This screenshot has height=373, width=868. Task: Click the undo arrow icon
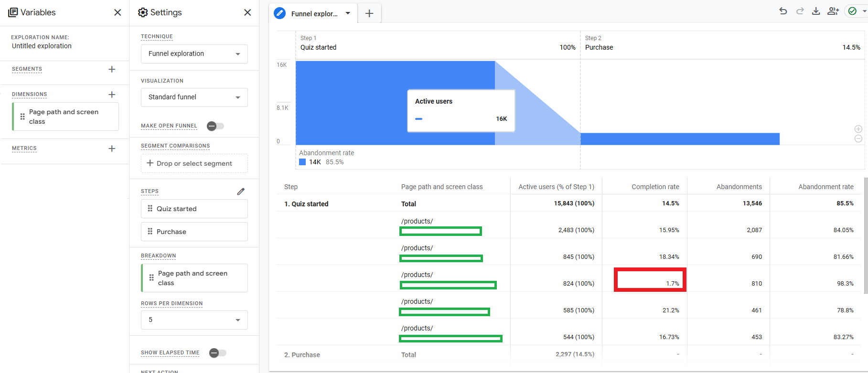click(783, 11)
